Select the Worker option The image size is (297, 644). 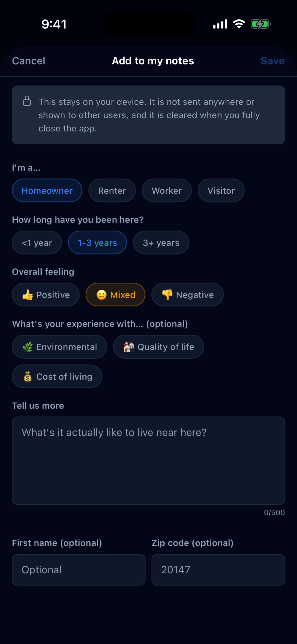(167, 190)
